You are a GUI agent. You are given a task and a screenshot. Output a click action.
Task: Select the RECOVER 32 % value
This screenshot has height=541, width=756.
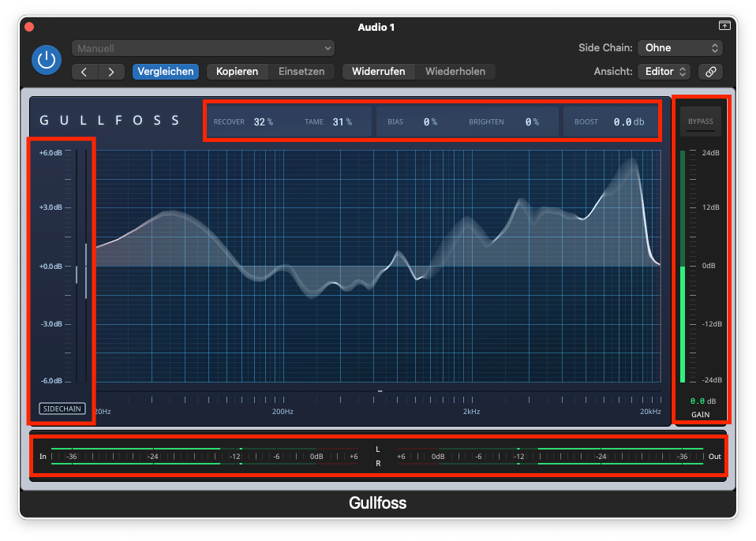264,122
